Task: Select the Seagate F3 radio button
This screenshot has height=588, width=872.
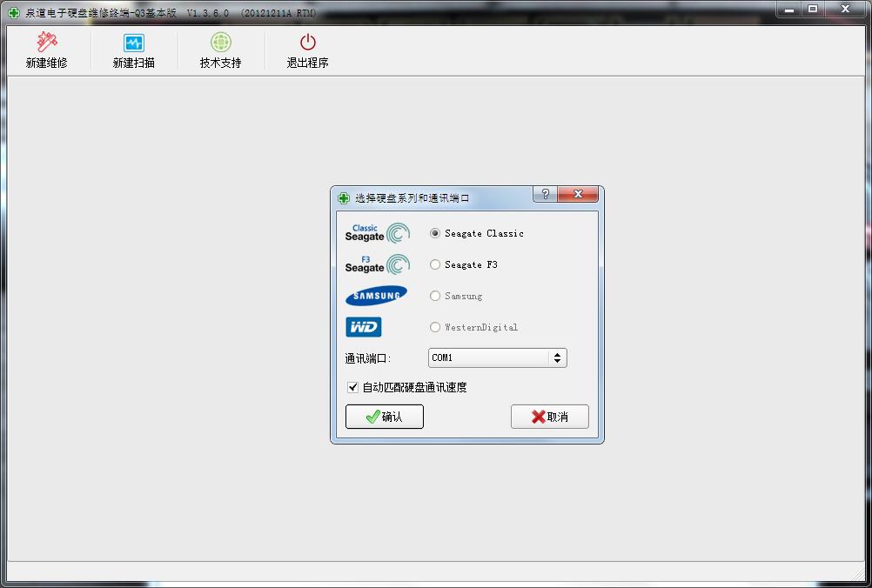Action: (434, 264)
